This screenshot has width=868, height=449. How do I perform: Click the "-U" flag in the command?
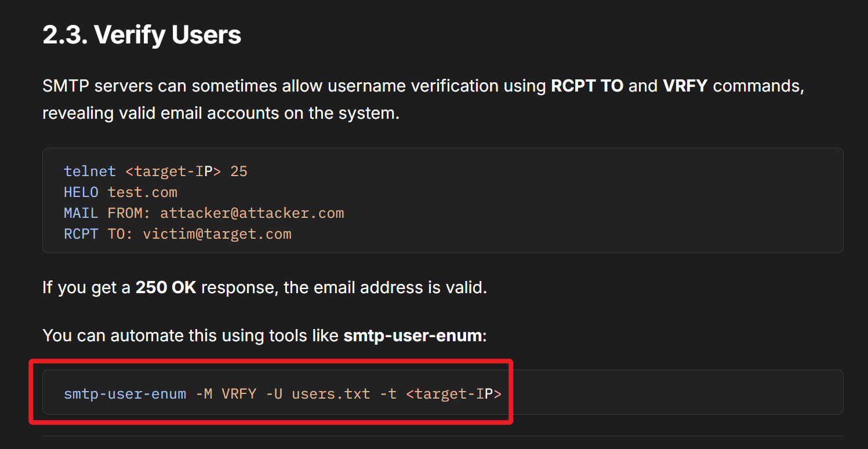274,394
